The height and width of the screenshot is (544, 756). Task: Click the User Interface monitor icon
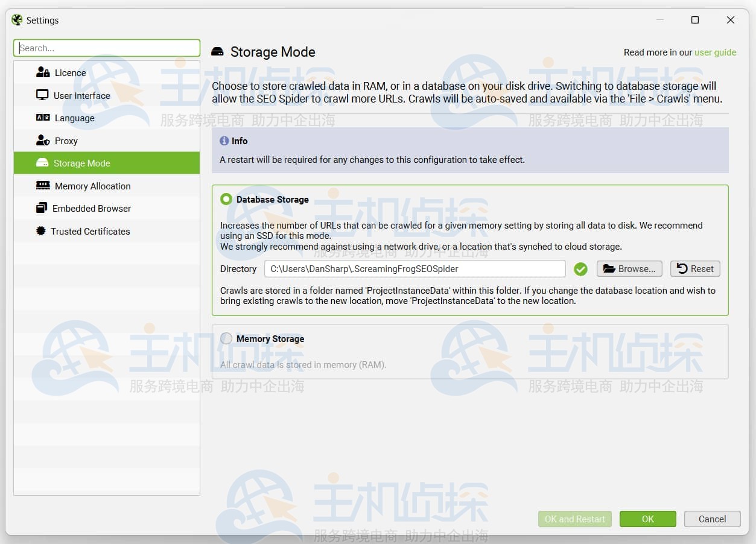pos(42,95)
